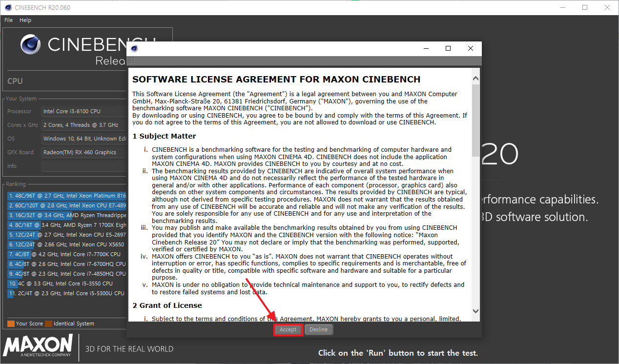This screenshot has height=364, width=619.
Task: Click the scroll-down arrow in license dialog
Action: click(x=476, y=311)
